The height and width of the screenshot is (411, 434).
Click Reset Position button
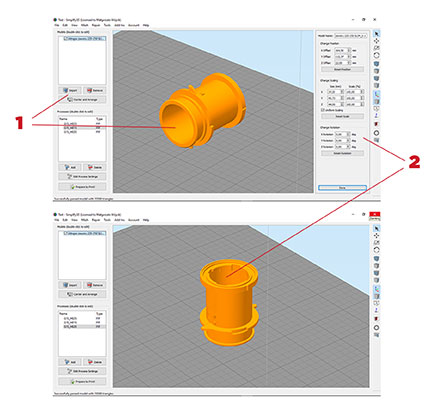pyautogui.click(x=342, y=69)
